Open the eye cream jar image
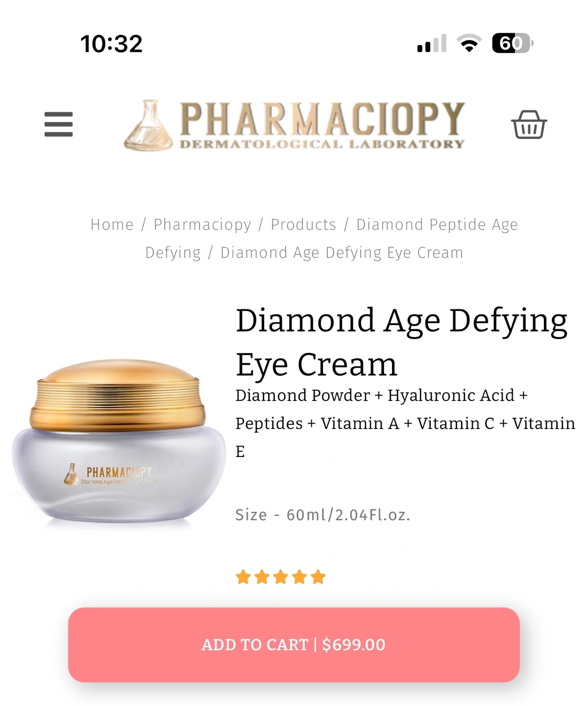The image size is (588, 706). pyautogui.click(x=118, y=441)
